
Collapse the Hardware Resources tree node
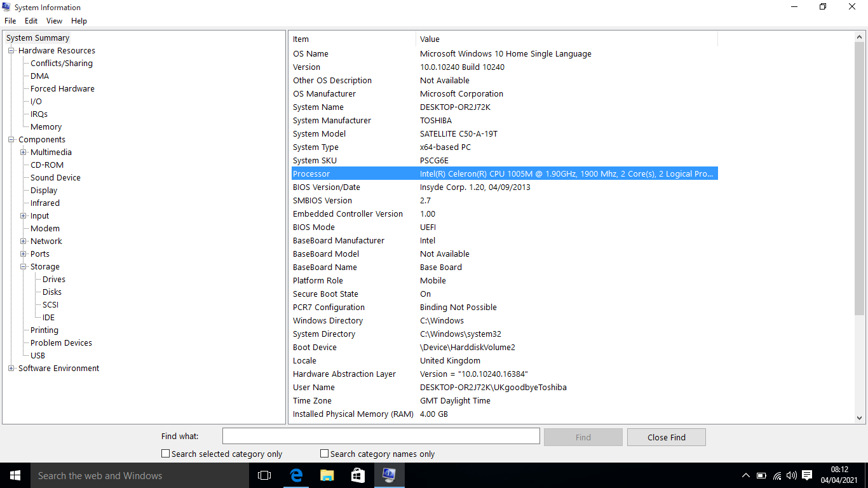point(11,51)
